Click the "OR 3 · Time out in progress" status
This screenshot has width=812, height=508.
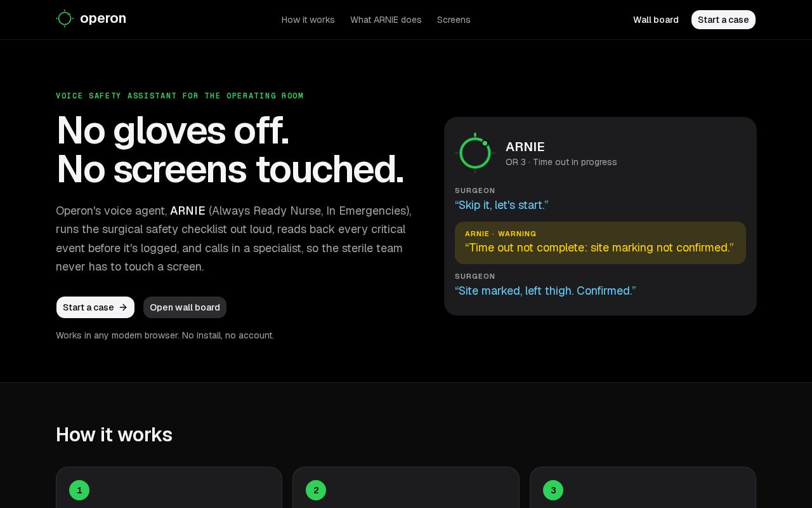[x=561, y=162]
